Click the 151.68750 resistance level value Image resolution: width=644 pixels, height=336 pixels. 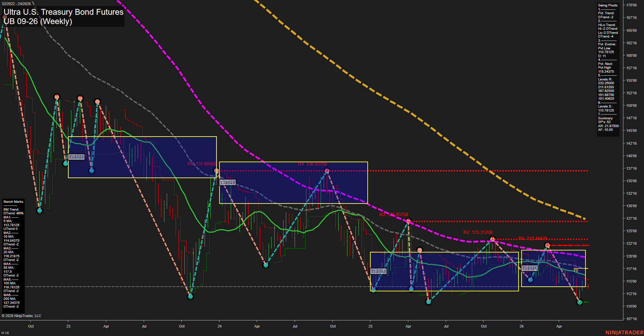[x=606, y=95]
